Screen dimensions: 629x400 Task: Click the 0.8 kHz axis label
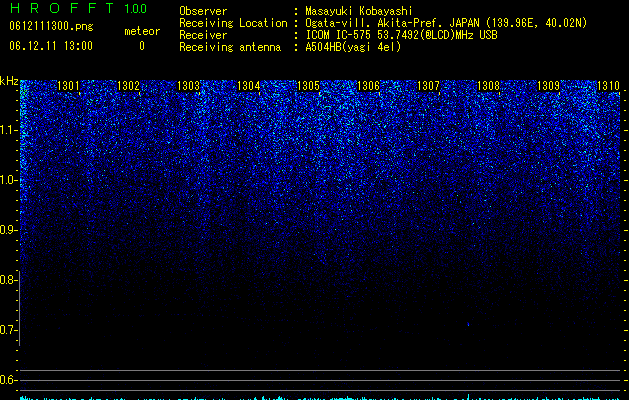click(8, 280)
